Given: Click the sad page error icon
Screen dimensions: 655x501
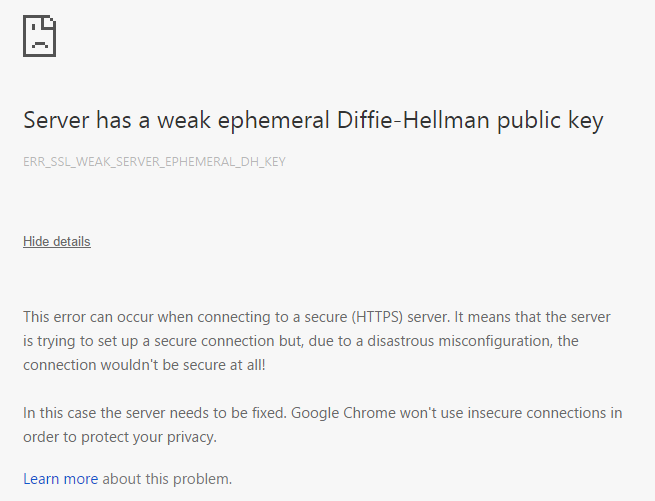Looking at the screenshot, I should [39, 36].
